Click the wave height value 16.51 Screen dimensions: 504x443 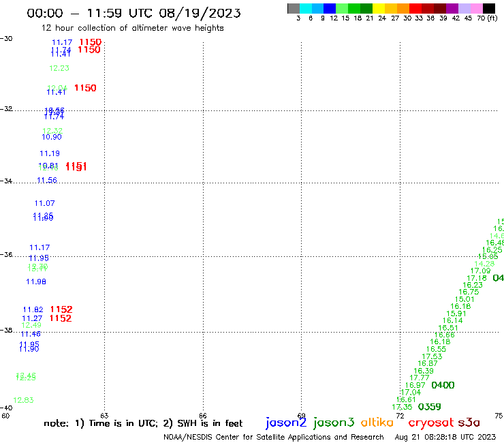pyautogui.click(x=448, y=328)
